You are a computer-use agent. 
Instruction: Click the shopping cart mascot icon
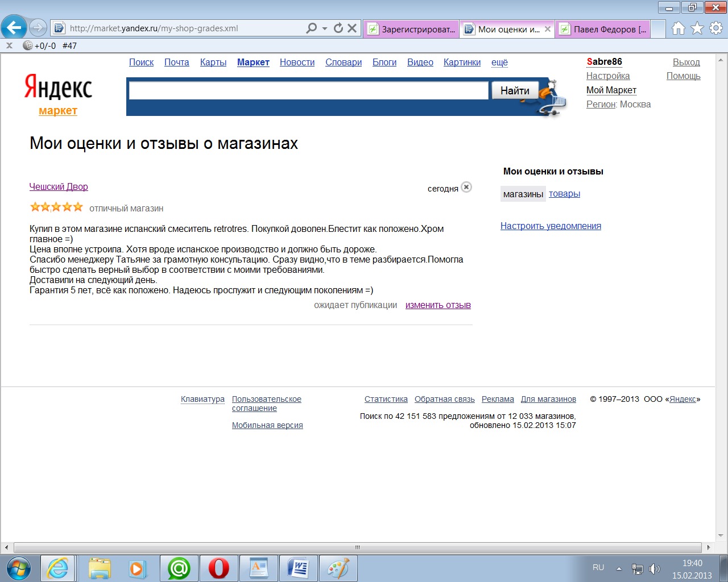click(x=552, y=98)
